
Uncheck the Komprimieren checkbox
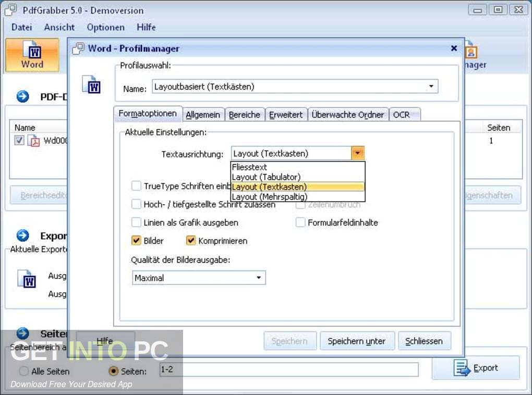191,240
